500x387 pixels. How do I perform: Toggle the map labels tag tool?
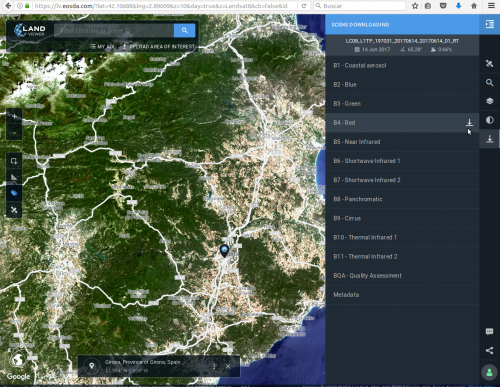[x=14, y=193]
